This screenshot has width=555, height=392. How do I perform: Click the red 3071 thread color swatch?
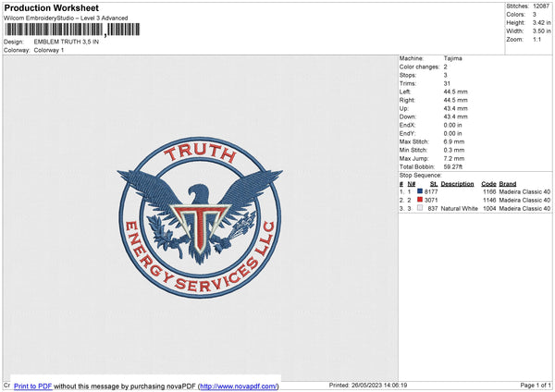[x=420, y=200]
